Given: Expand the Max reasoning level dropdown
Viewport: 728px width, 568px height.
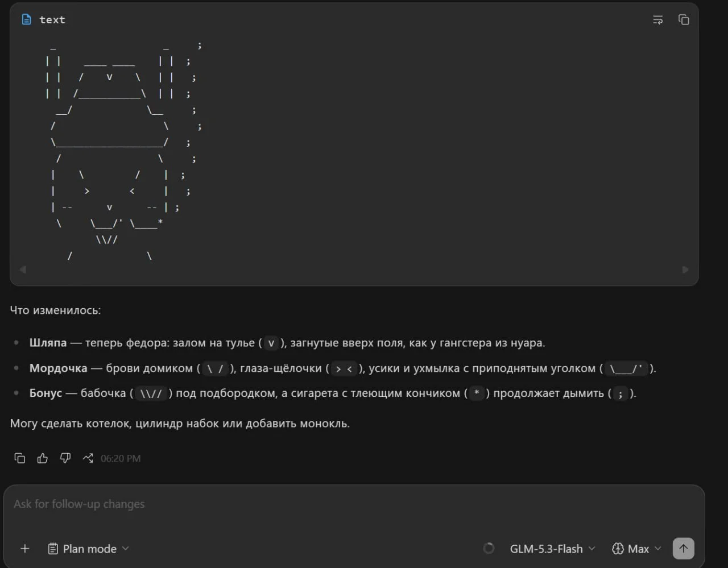Looking at the screenshot, I should coord(636,549).
